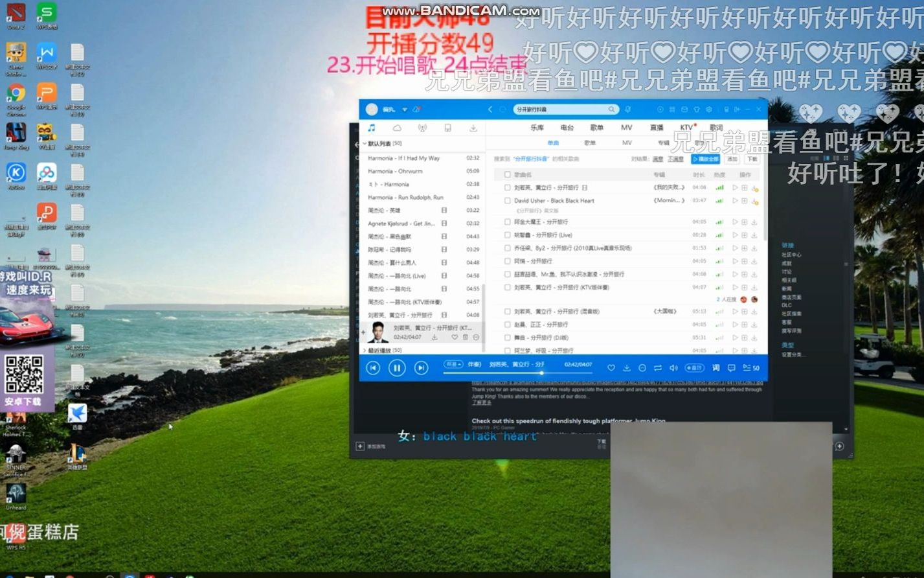Open the 乐库 tab
This screenshot has height=578, width=924.
[x=537, y=128]
